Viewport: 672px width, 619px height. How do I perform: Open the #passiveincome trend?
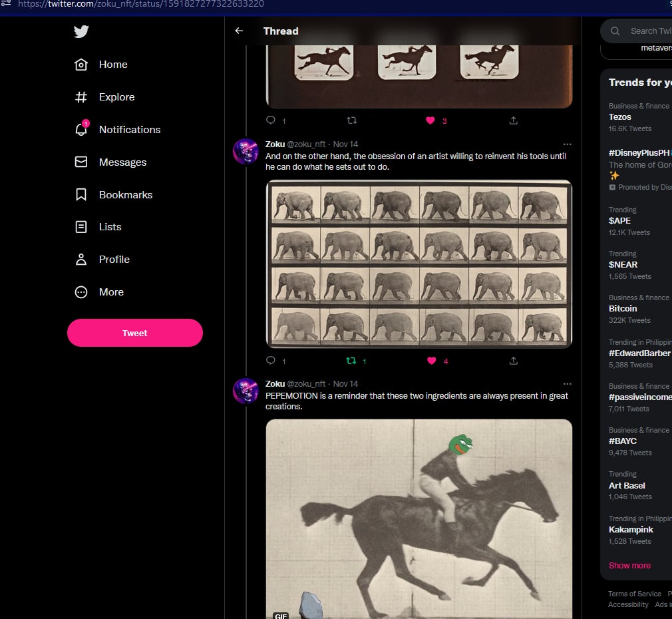640,397
